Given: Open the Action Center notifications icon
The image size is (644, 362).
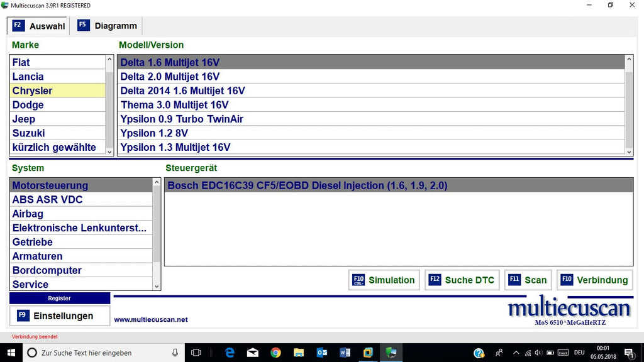Looking at the screenshot, I should 629,353.
